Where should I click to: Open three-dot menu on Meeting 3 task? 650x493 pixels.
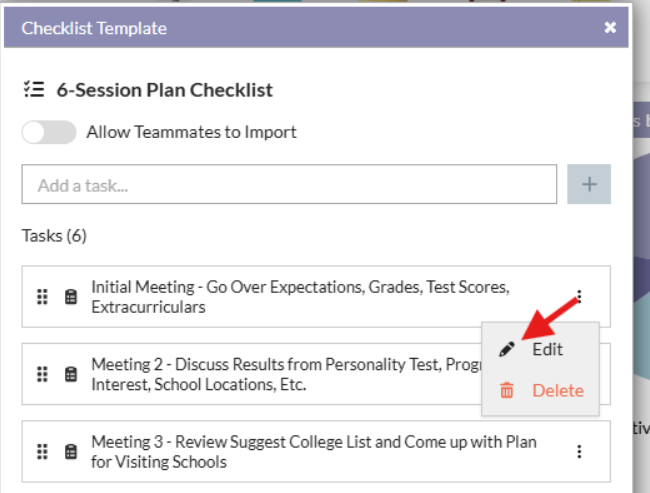(579, 451)
